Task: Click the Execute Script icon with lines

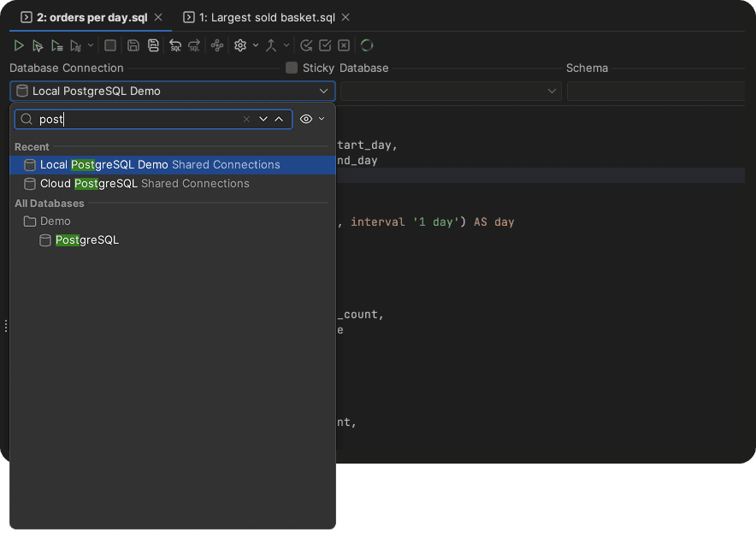Action: tap(57, 46)
